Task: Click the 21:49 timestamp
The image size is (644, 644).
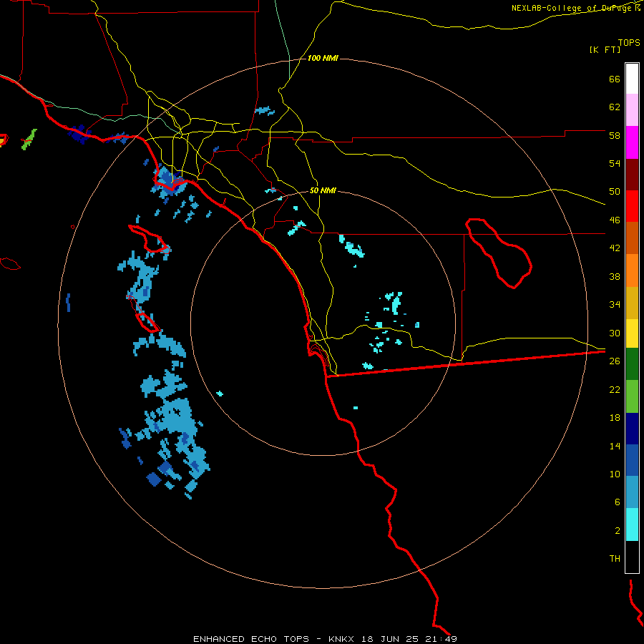Action: (x=441, y=639)
